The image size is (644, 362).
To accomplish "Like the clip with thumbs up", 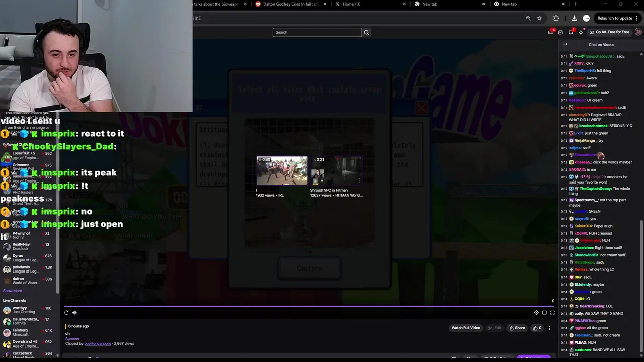I will coord(538,328).
